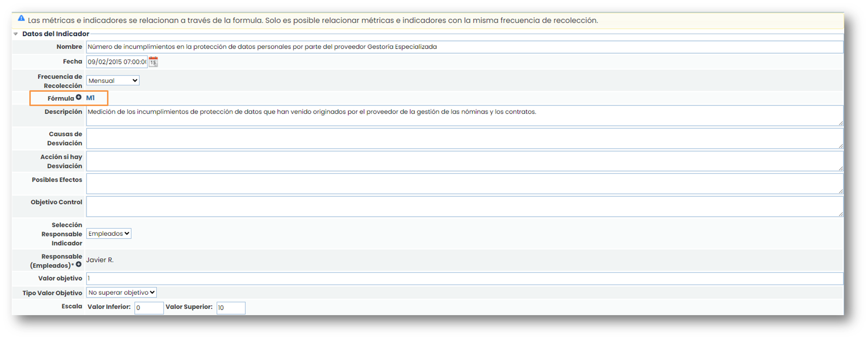Open the Frecuencia de Recolección dropdown
The width and height of the screenshot is (868, 339).
coord(113,80)
